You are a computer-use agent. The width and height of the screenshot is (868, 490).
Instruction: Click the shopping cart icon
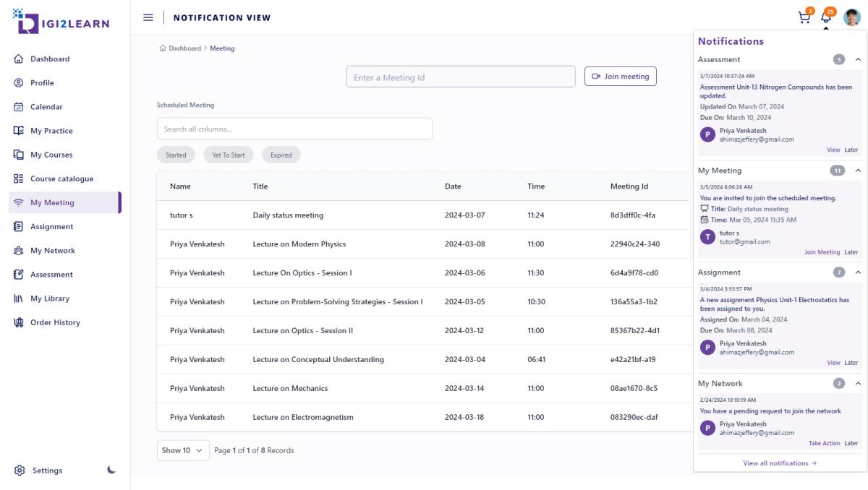point(804,19)
